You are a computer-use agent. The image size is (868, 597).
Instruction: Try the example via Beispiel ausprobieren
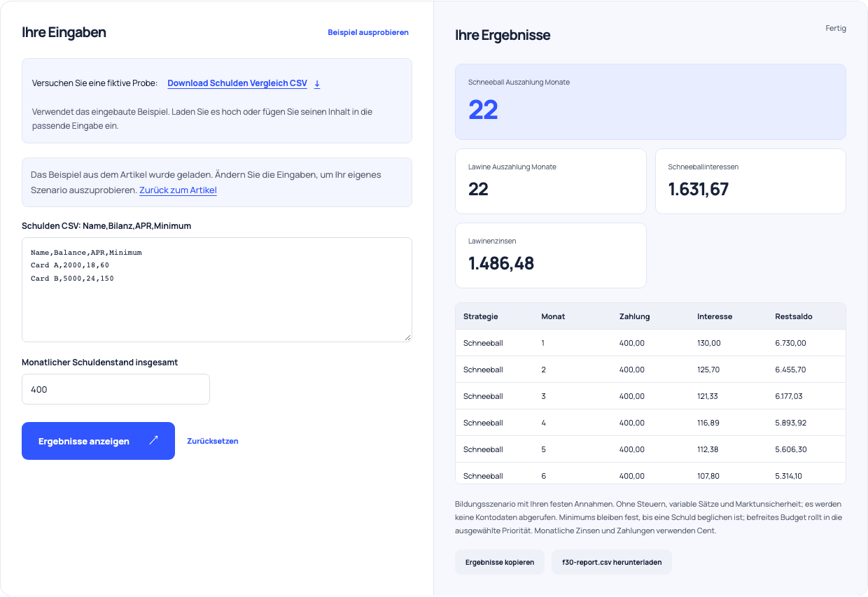(368, 32)
